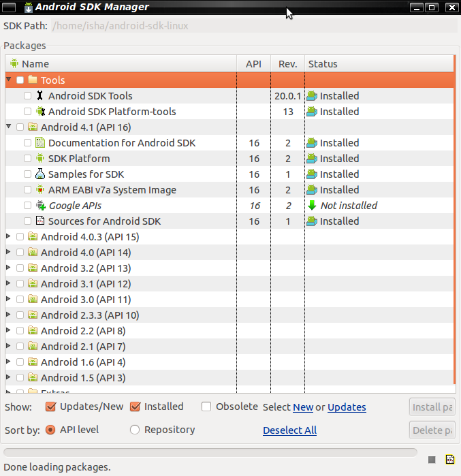Expand the Android 1.6 (API 4) group

tap(8, 361)
